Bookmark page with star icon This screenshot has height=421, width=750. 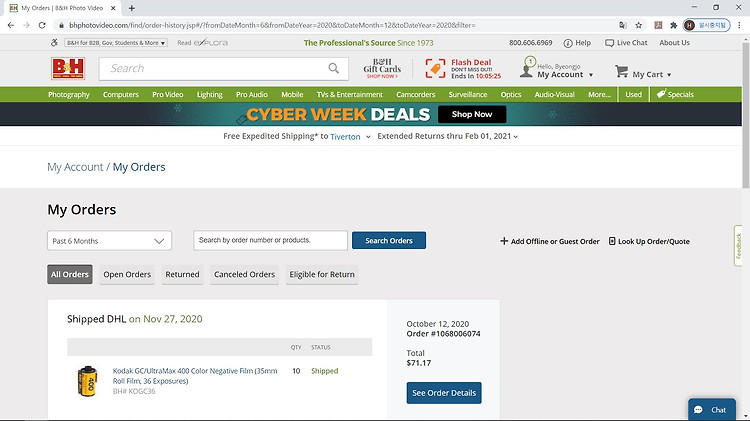pyautogui.click(x=639, y=25)
